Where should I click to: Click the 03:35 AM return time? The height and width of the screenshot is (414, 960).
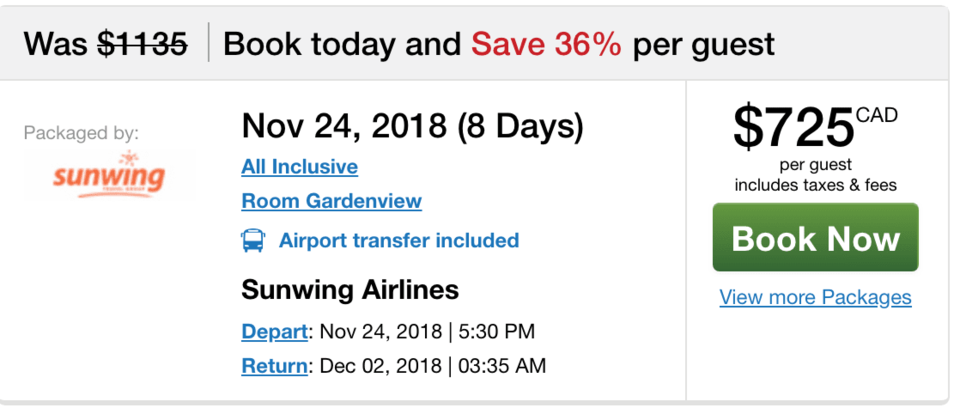pyautogui.click(x=502, y=366)
